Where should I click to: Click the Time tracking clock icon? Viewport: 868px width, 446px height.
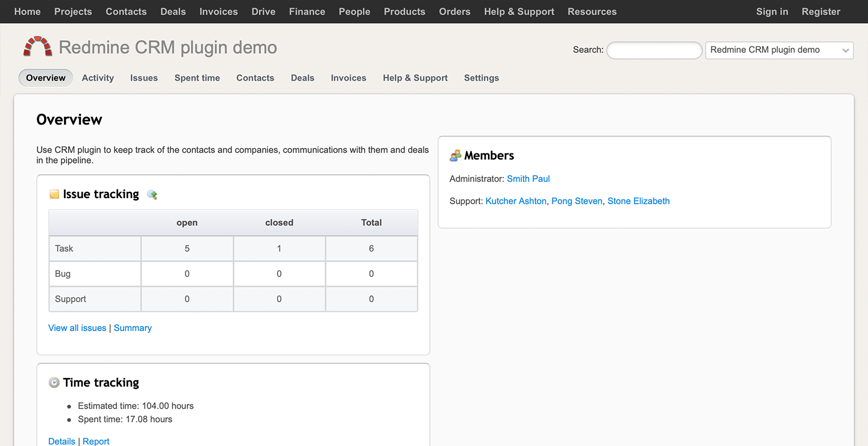point(54,383)
